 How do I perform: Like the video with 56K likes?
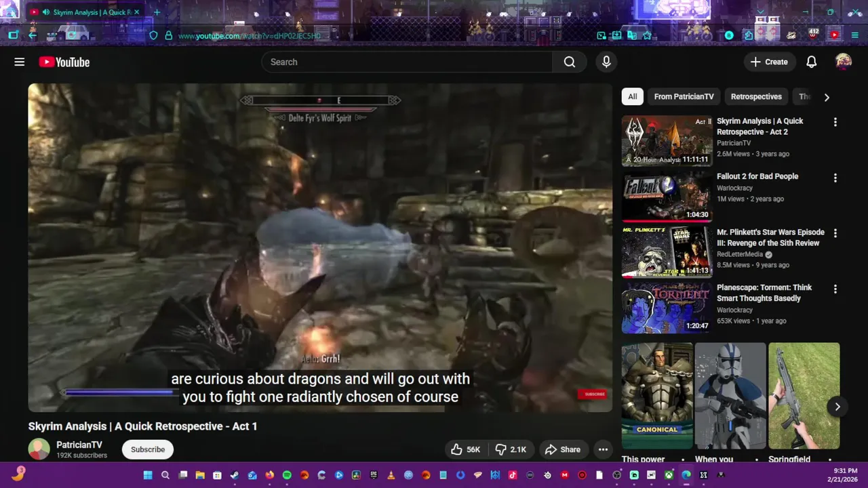coord(465,449)
